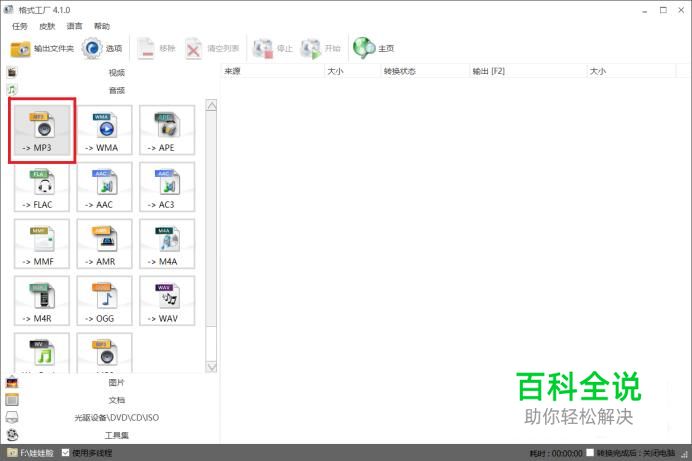The height and width of the screenshot is (461, 692).
Task: Choose the AMR conversion format
Action: pos(105,244)
